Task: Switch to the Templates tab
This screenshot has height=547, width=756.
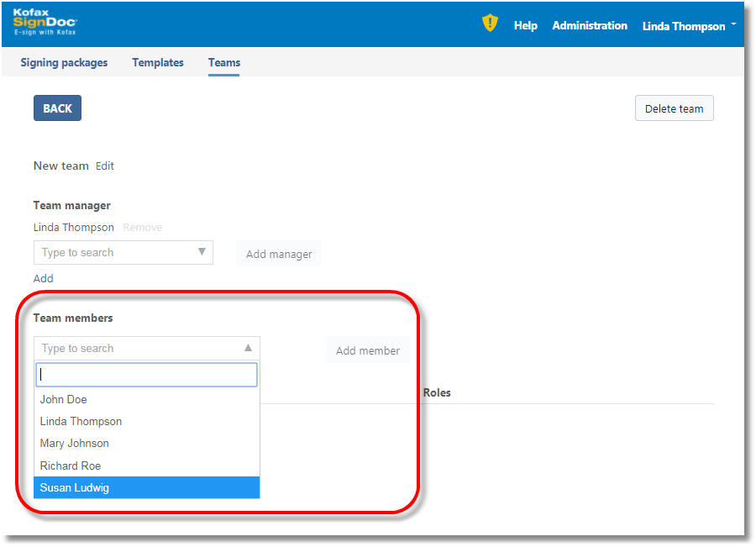Action: 158,63
